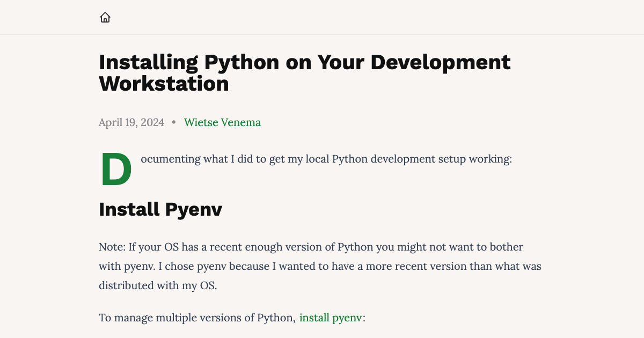Click the "Install Pyenv" section heading
Image resolution: width=644 pixels, height=338 pixels.
(160, 210)
